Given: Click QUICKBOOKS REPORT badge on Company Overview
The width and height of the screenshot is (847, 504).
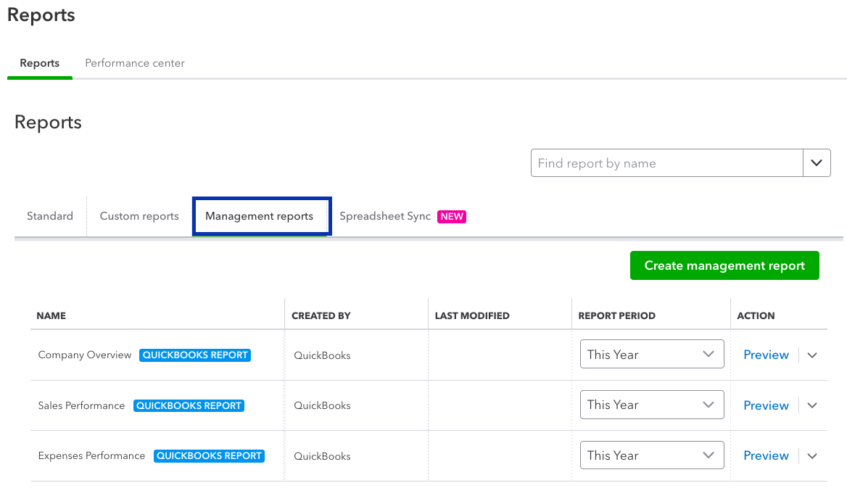Looking at the screenshot, I should pos(195,355).
